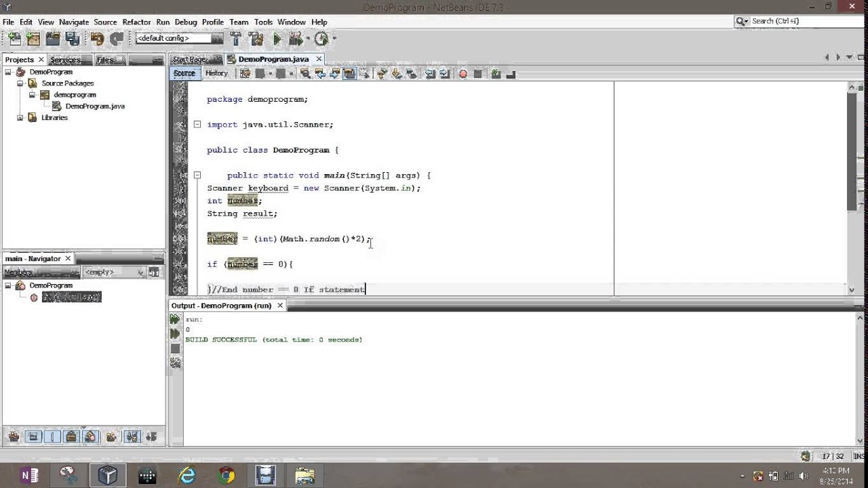The height and width of the screenshot is (488, 868).
Task: Switch the editor to Source view
Action: click(184, 73)
